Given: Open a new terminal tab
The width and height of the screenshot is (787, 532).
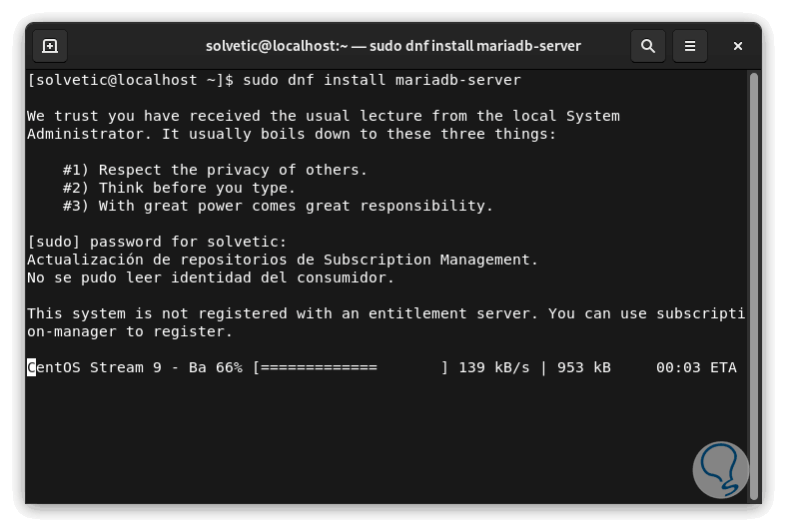Looking at the screenshot, I should [x=50, y=46].
